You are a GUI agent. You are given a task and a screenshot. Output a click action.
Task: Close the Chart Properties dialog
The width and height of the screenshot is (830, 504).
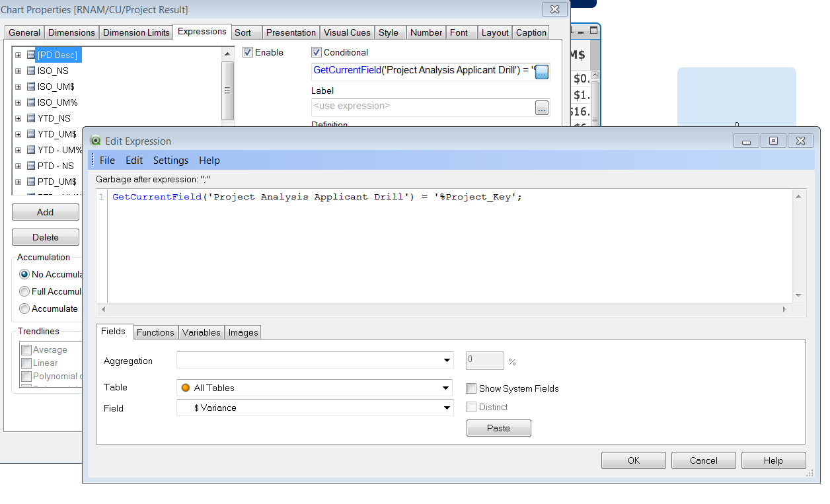point(554,9)
